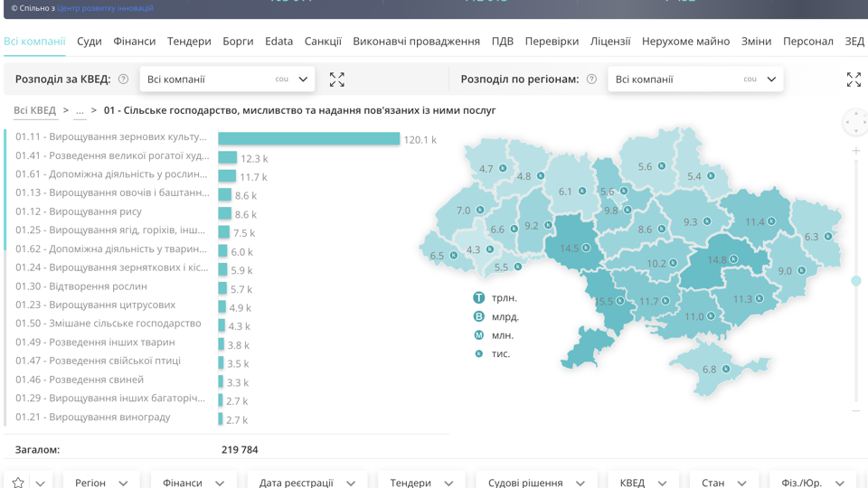Click the трлн. legend icon
This screenshot has width=868, height=488.
(x=479, y=297)
